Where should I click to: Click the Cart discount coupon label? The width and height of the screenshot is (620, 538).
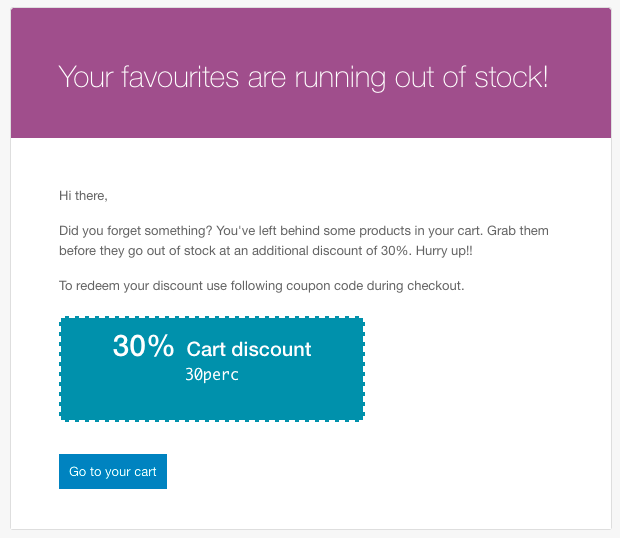point(249,349)
